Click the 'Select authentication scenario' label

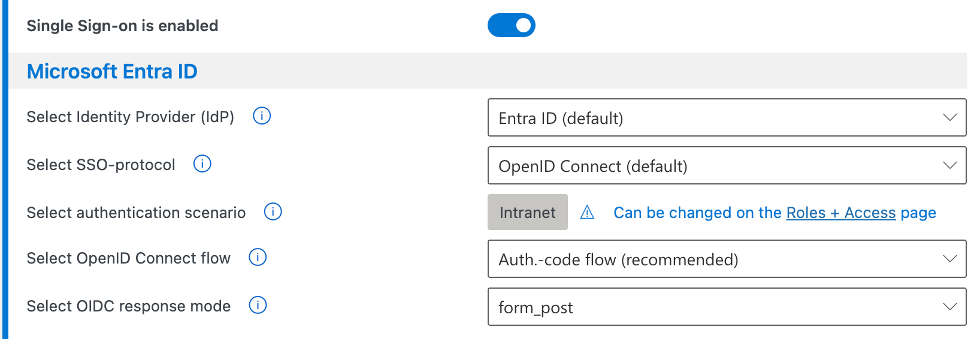pos(136,213)
